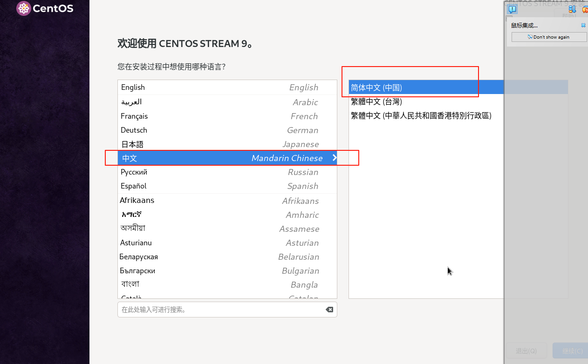The width and height of the screenshot is (588, 364).
Task: Click the 帮助 help button behind the overlay
Action: 569,15
